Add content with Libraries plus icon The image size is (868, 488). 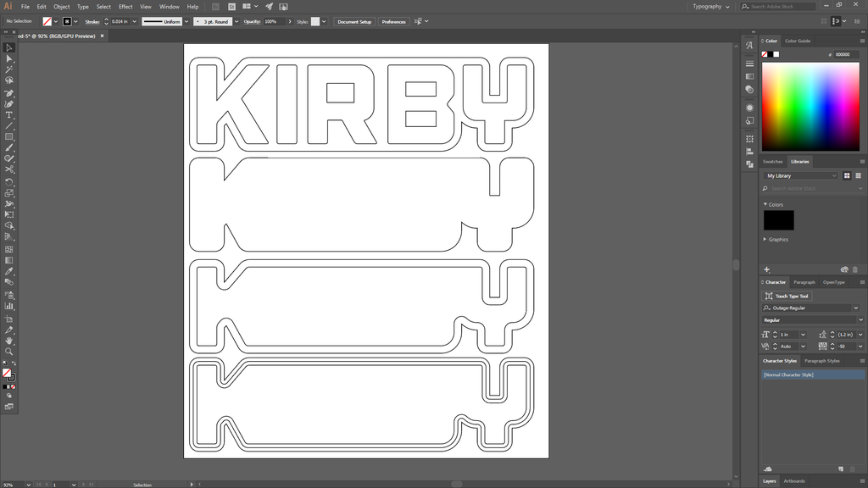(x=767, y=269)
